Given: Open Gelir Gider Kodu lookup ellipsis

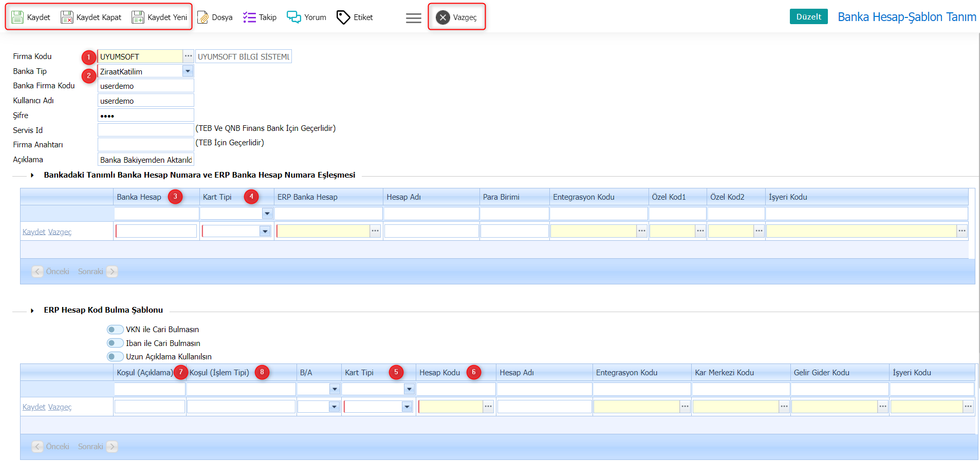Looking at the screenshot, I should pos(883,407).
